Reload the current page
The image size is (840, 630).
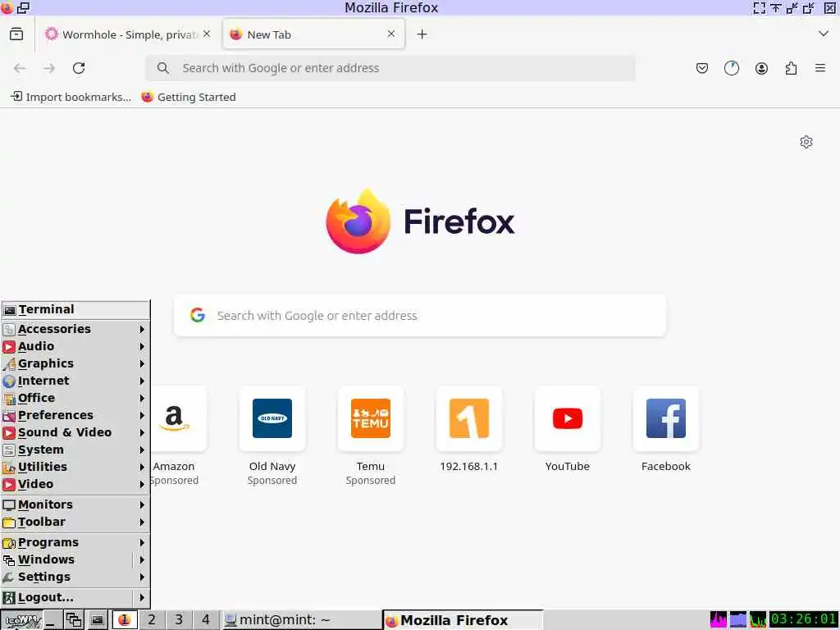coord(79,68)
